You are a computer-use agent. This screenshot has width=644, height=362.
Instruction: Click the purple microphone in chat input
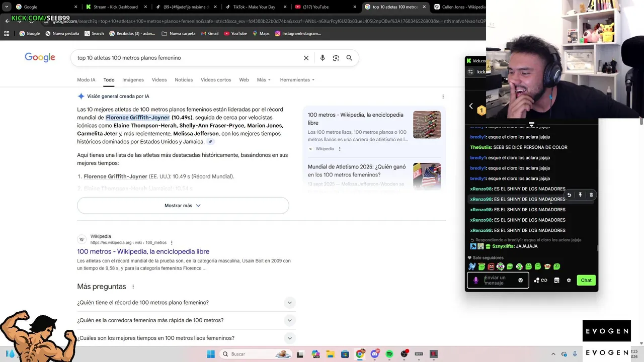point(476,281)
